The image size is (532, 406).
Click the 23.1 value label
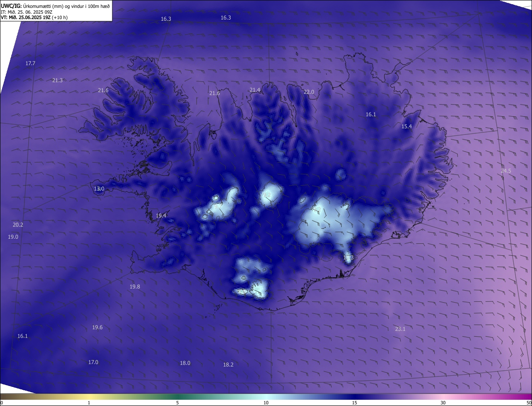click(x=400, y=329)
